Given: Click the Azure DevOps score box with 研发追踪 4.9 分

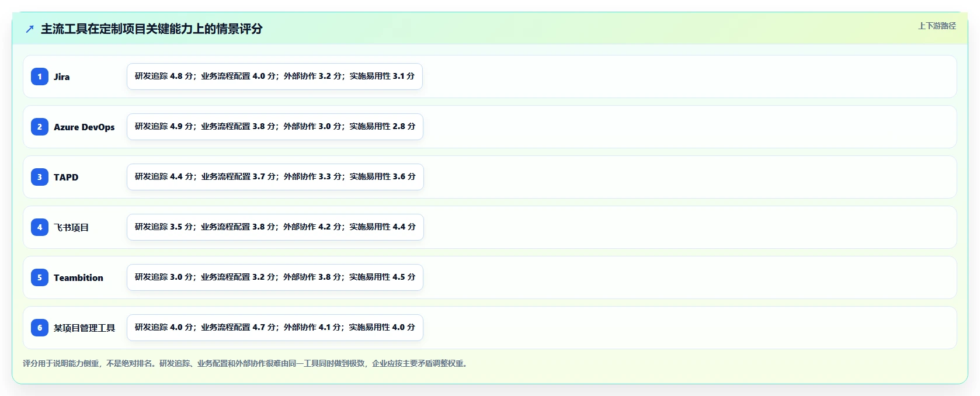Looking at the screenshot, I should (x=275, y=127).
